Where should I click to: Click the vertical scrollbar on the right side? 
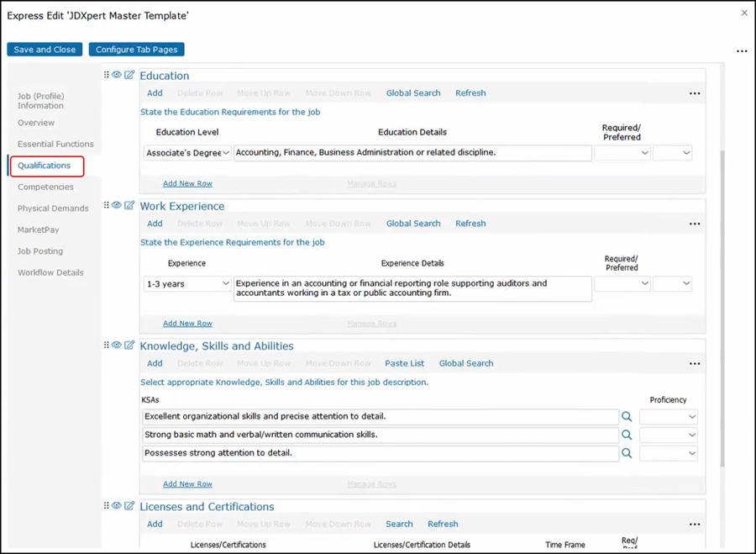722,252
